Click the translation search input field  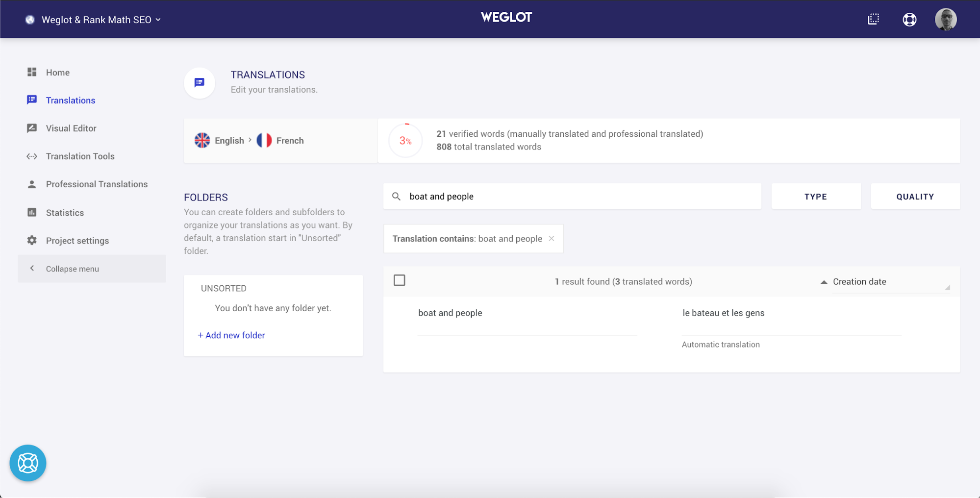tap(578, 197)
